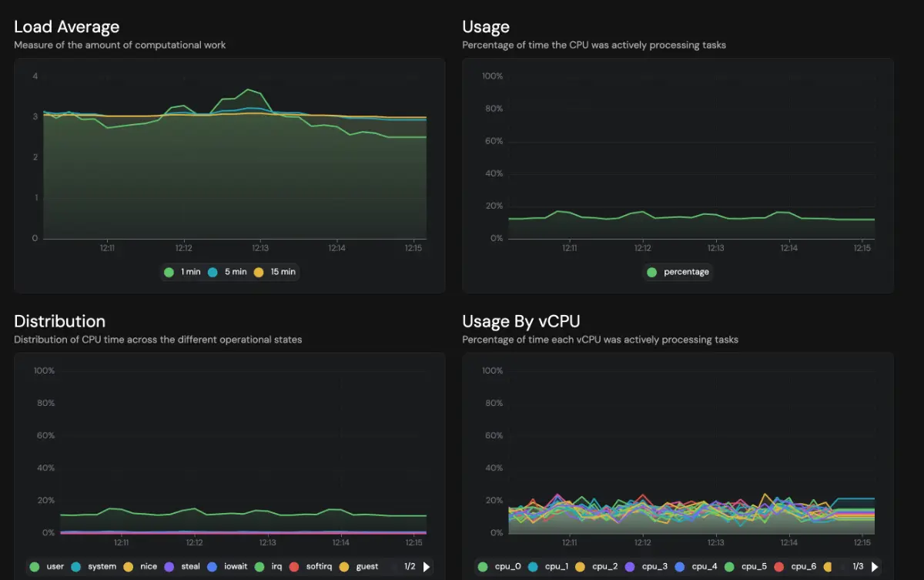Select the irq legend label
Image resolution: width=924 pixels, height=580 pixels.
pos(276,567)
